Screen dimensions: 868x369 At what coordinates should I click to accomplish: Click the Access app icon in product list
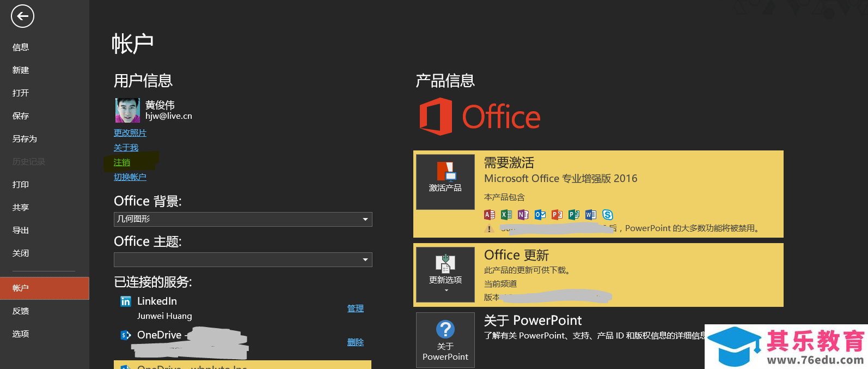(490, 215)
